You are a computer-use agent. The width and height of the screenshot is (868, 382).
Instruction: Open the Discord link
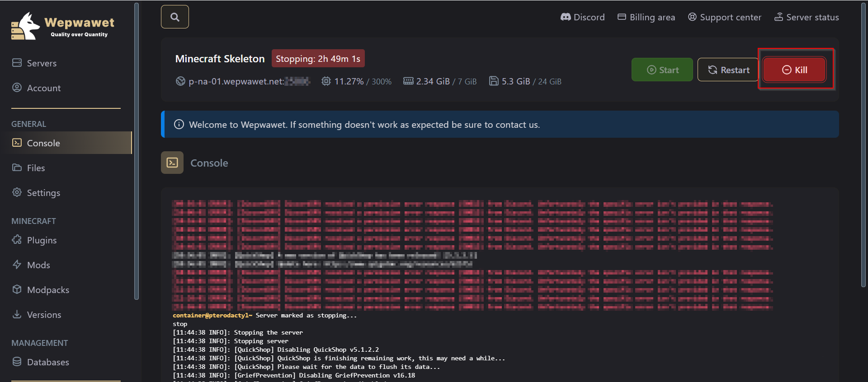(x=582, y=17)
